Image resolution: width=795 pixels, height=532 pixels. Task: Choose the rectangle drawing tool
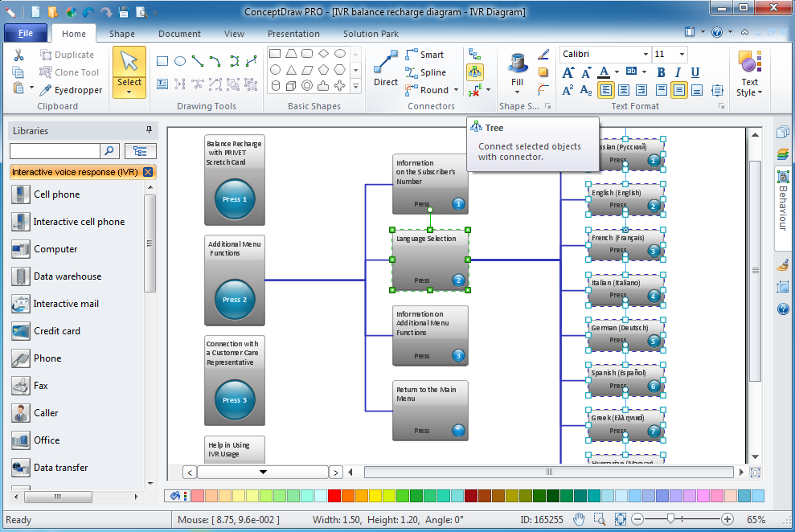pyautogui.click(x=162, y=61)
